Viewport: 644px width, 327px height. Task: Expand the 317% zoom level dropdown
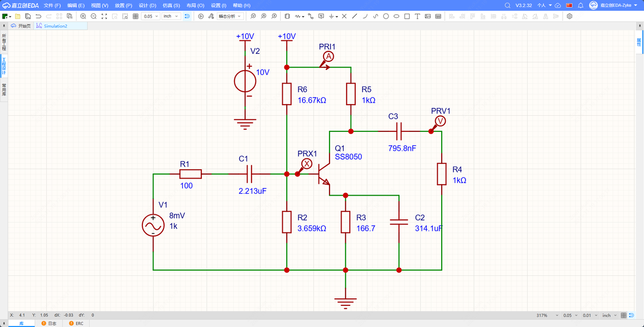pos(545,315)
